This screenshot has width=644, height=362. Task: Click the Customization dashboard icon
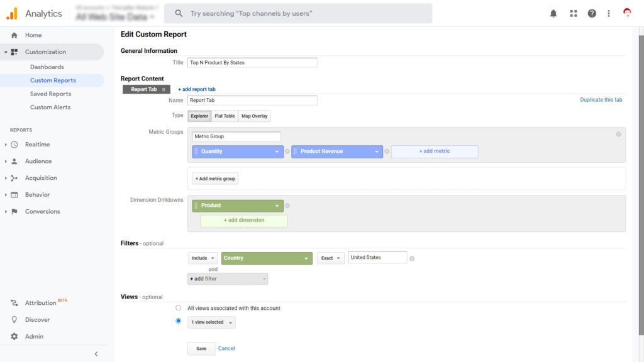tap(14, 52)
